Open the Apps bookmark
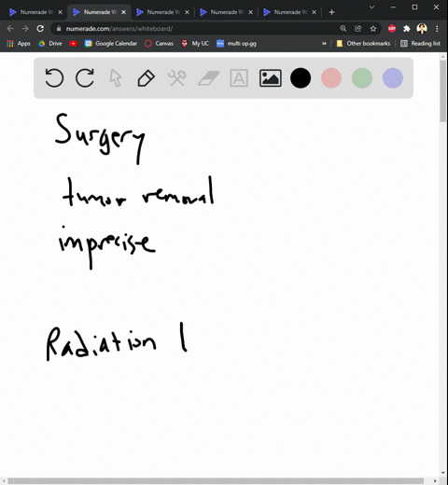 point(19,44)
